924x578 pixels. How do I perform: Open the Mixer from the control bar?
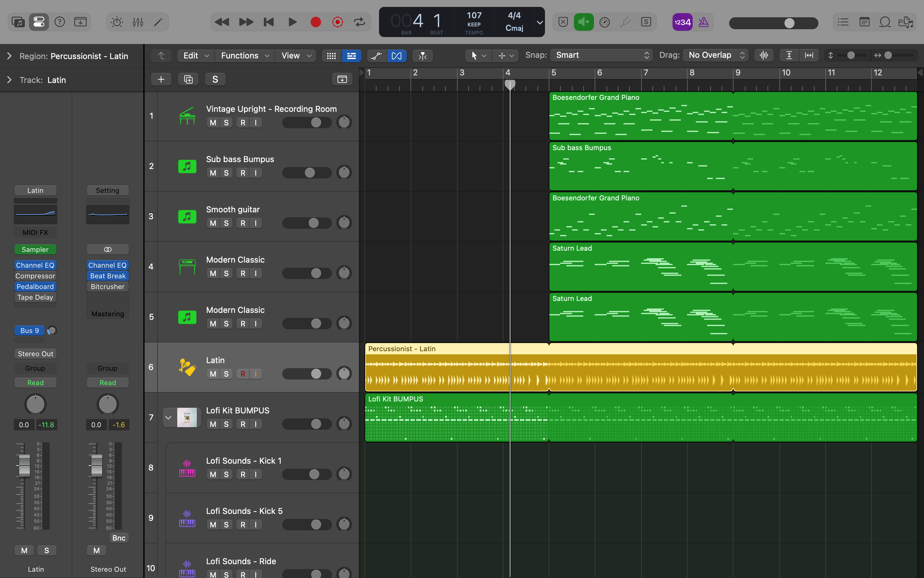pos(138,22)
